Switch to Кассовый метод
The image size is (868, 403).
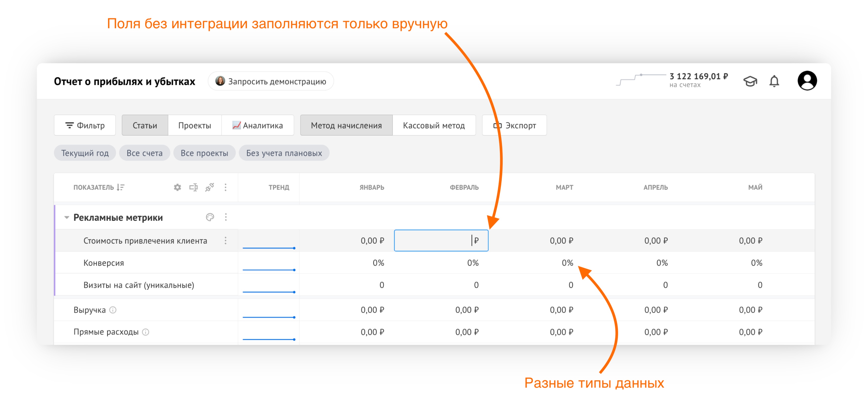tap(434, 125)
